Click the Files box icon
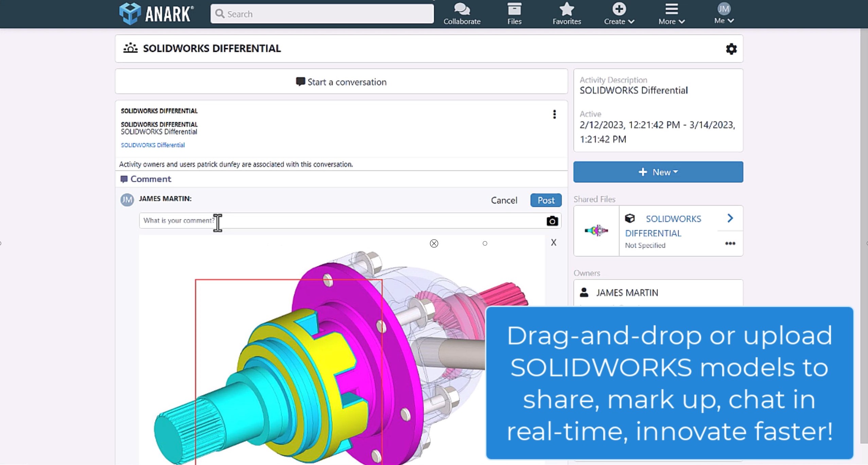Viewport: 868px width, 465px height. point(514,8)
